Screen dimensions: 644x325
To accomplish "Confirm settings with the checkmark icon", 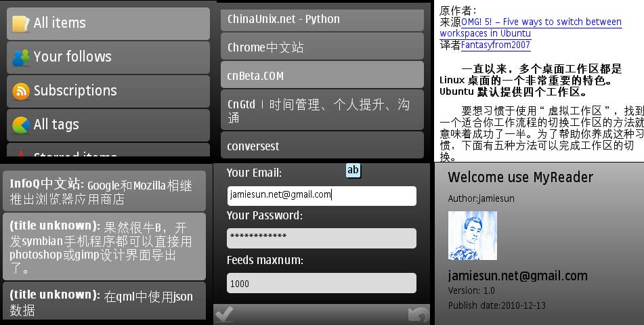I will (x=224, y=315).
